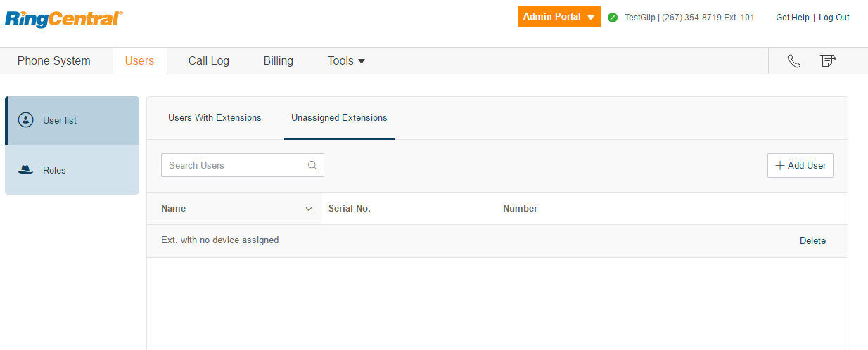868x350 pixels.
Task: Toggle Name column sort chevron
Action: 308,209
